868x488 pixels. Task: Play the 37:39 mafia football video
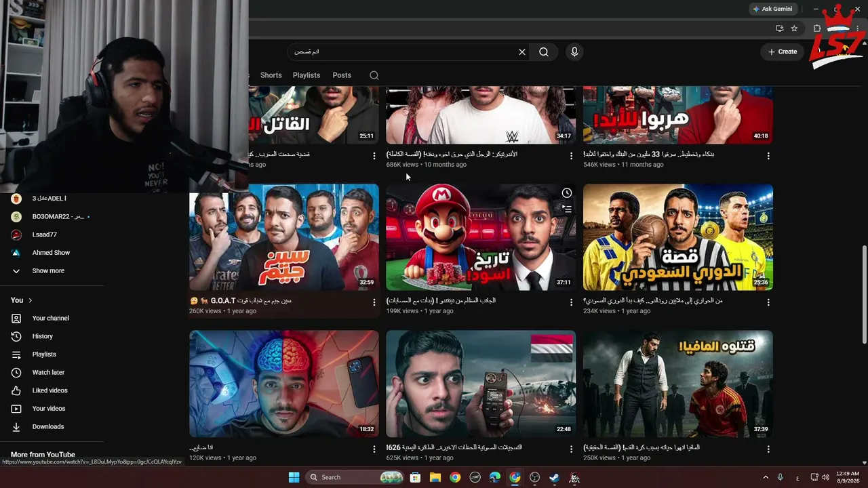pos(678,384)
